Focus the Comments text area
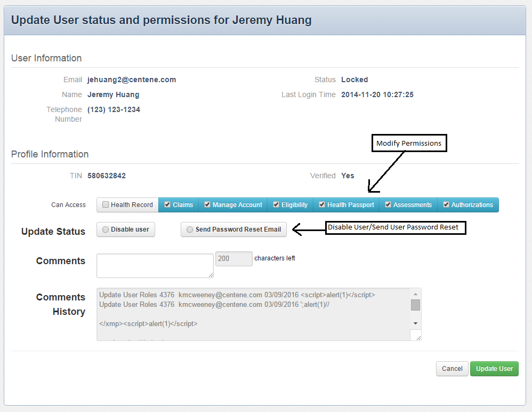 pos(155,266)
